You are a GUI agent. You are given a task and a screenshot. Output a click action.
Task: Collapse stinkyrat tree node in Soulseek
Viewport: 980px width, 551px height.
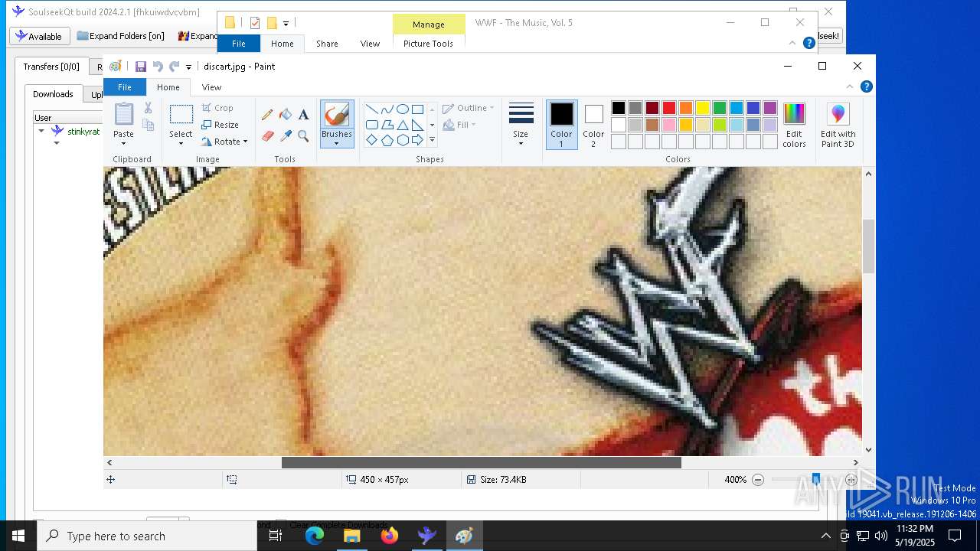coord(41,131)
